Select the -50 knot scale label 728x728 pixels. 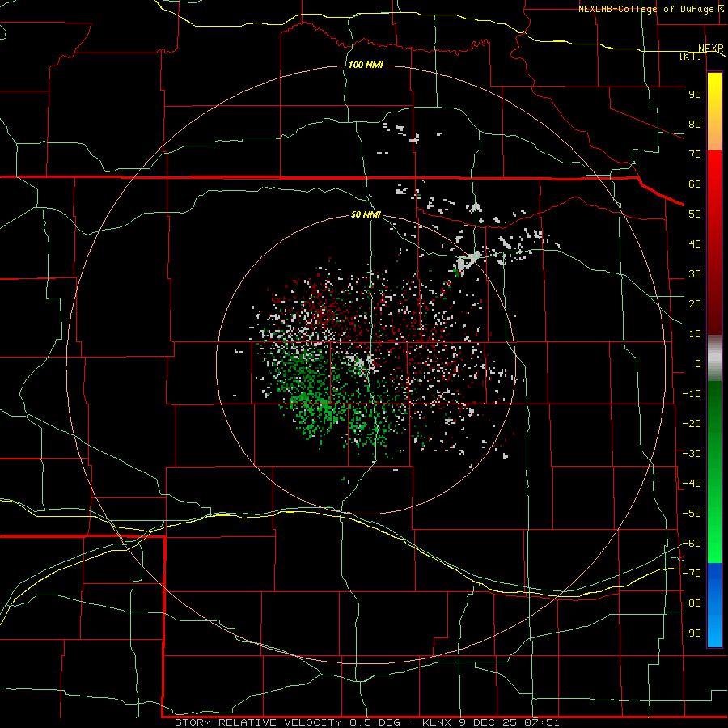pos(692,514)
